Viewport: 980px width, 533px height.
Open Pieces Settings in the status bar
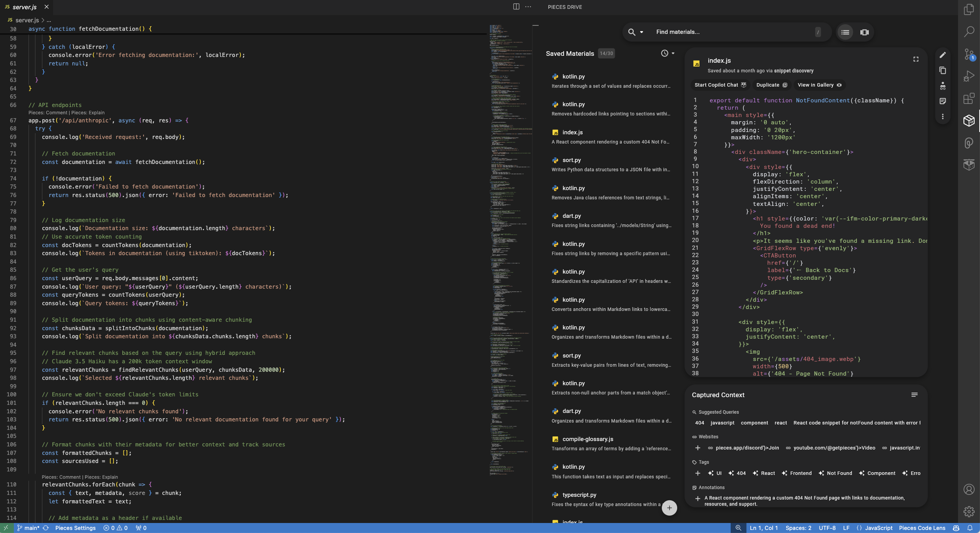coord(75,528)
